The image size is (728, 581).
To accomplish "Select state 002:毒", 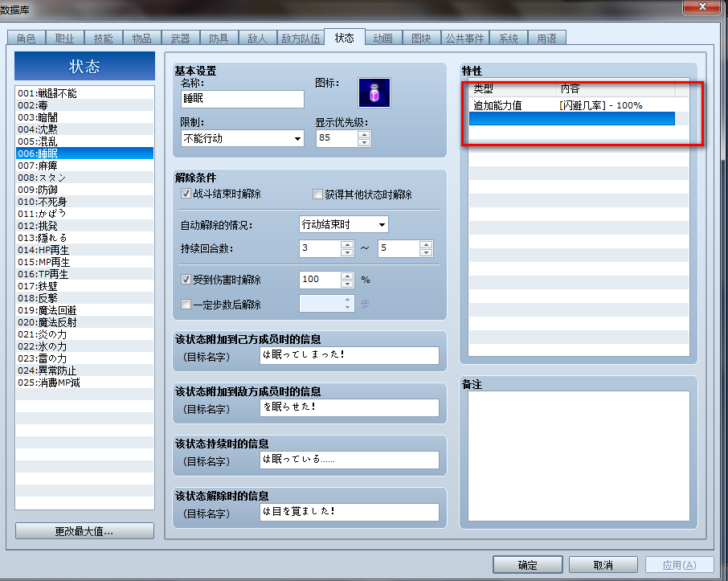I will click(84, 105).
